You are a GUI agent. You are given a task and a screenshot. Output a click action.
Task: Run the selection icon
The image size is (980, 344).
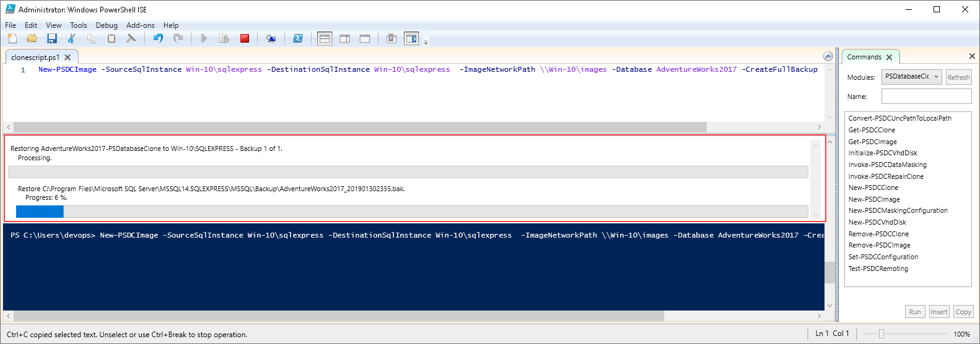(224, 38)
